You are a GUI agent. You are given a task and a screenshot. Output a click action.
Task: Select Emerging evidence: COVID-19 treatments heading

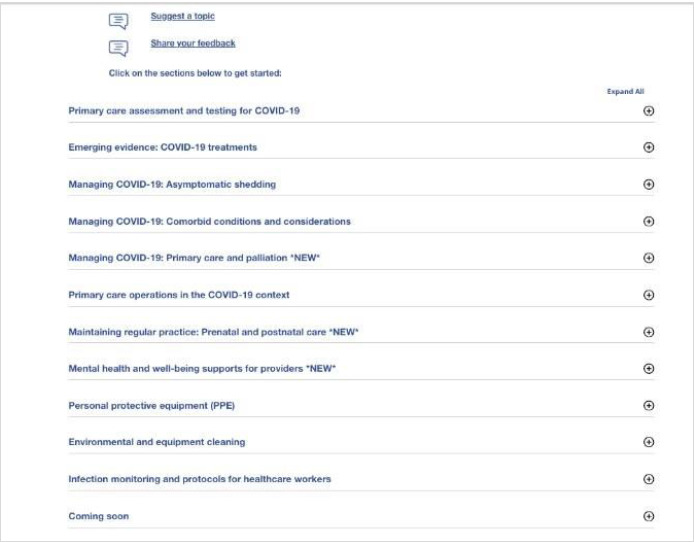pos(163,148)
